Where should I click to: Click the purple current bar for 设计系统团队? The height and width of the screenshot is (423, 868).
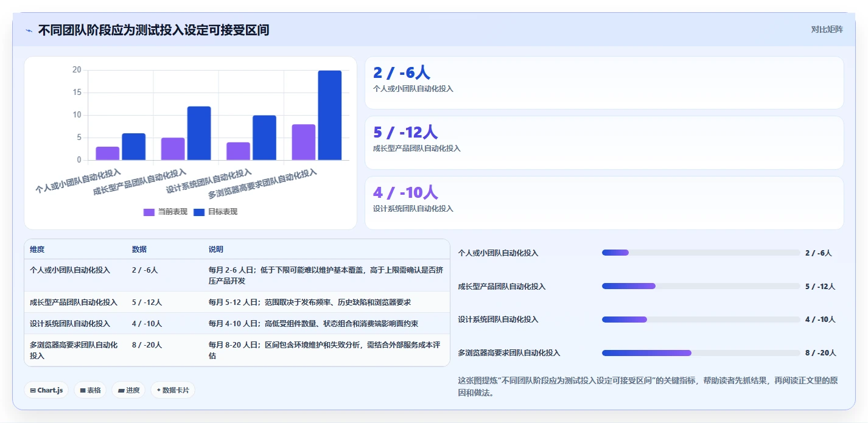239,151
